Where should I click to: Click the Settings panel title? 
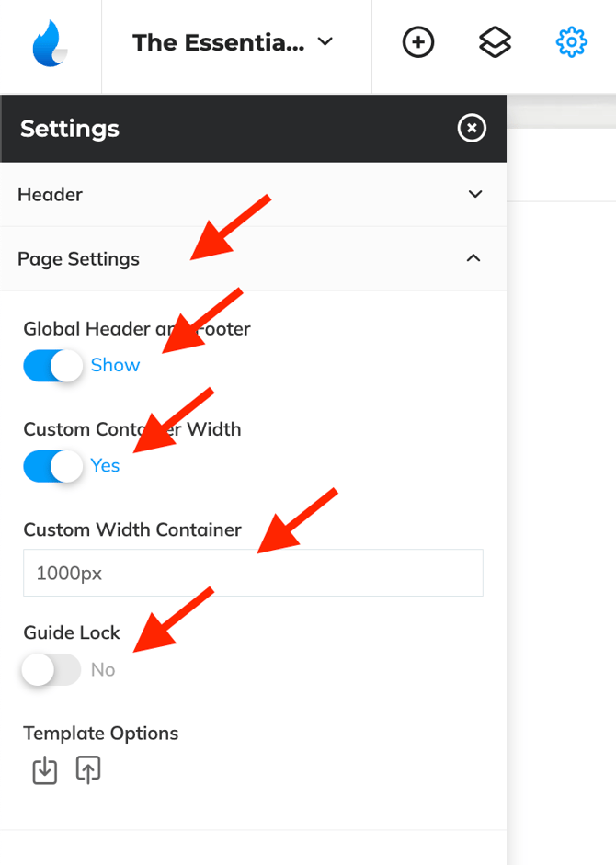click(70, 128)
